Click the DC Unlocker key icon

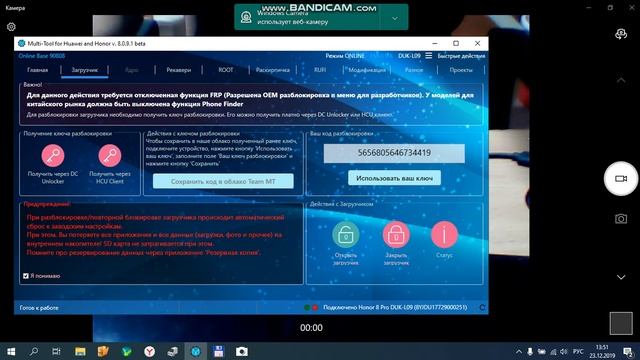coord(53,156)
